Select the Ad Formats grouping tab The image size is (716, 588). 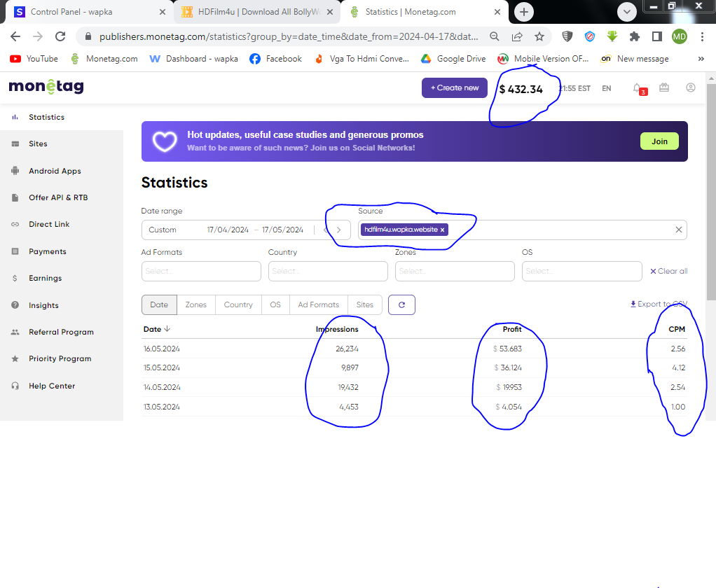(318, 304)
